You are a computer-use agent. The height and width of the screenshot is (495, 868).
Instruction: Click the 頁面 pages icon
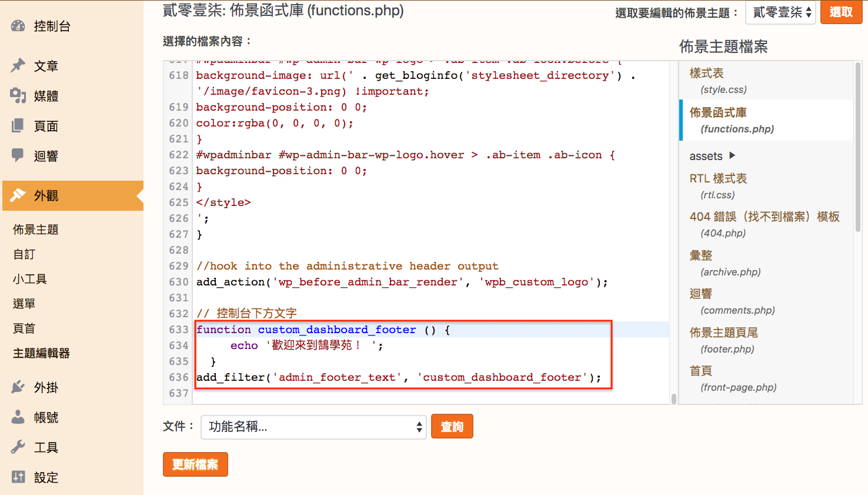(x=18, y=125)
